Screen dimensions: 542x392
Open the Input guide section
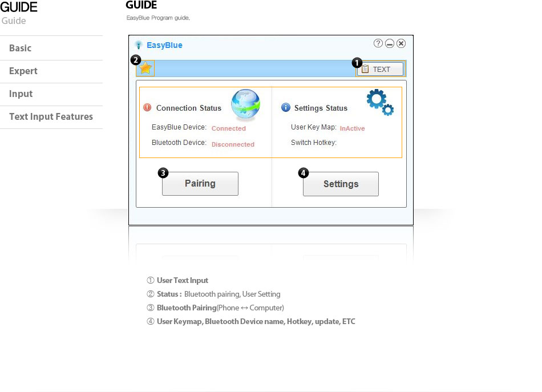(x=51, y=94)
